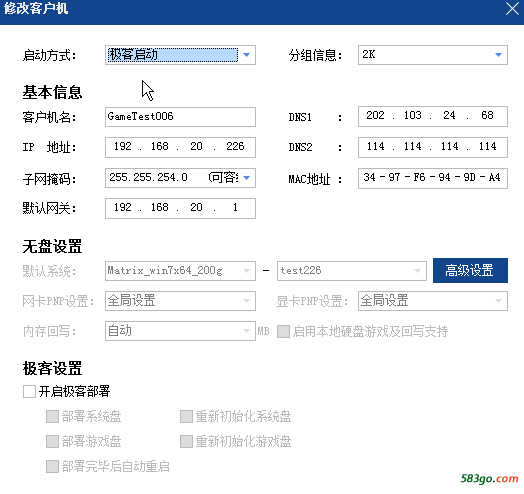Open the 默认系统 Matrix_win7x64_200g dropdown

tap(180, 271)
